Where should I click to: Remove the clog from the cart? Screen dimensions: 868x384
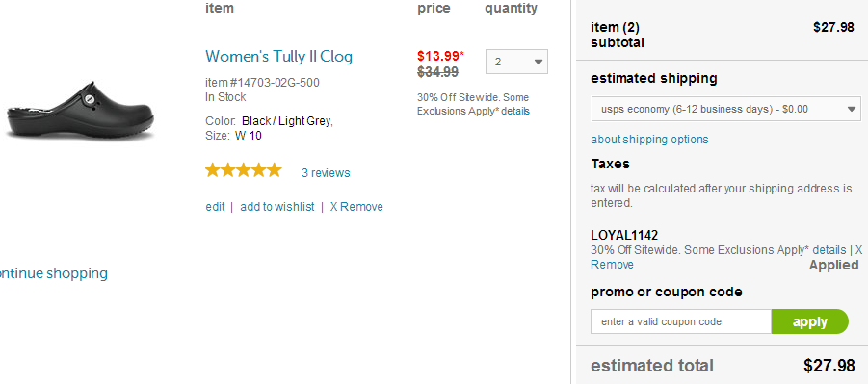click(x=356, y=207)
